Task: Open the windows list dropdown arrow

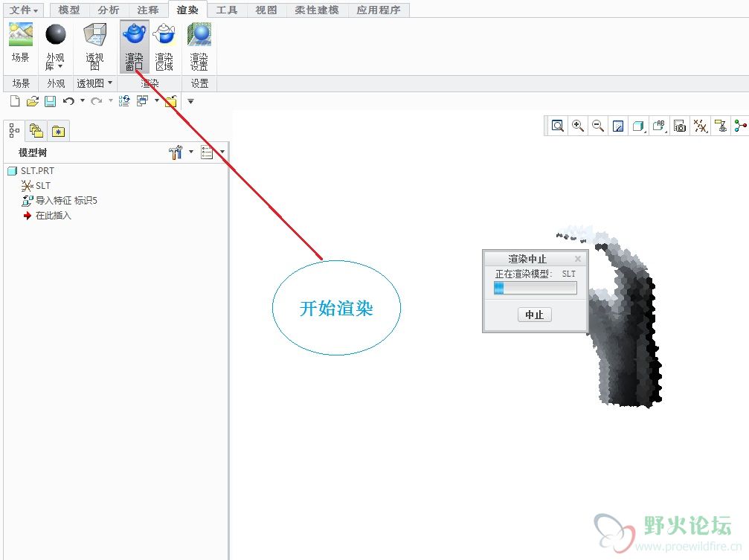Action: pyautogui.click(x=157, y=100)
